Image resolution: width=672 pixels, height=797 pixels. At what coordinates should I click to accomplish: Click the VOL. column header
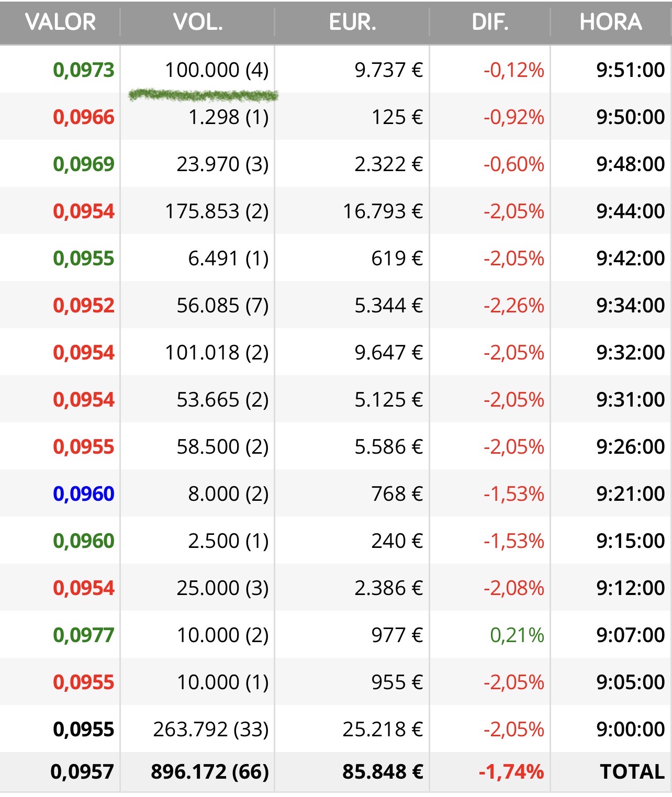[198, 22]
